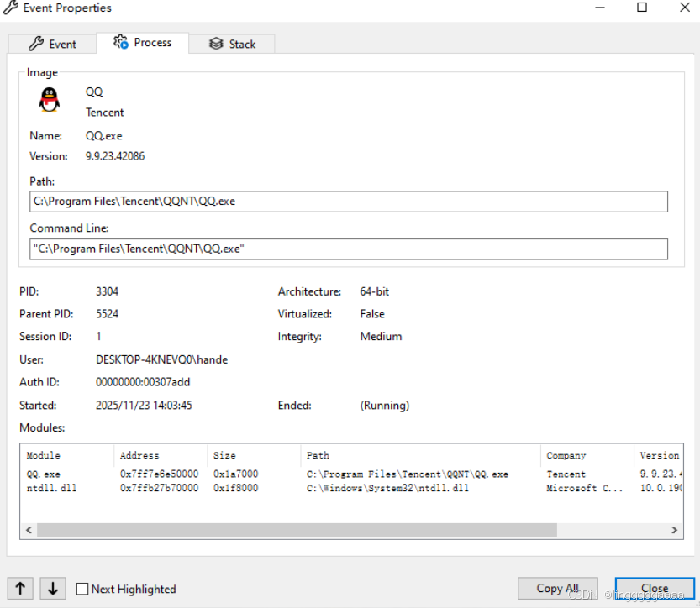
Task: Sort modules by the Company column header
Action: (x=587, y=455)
